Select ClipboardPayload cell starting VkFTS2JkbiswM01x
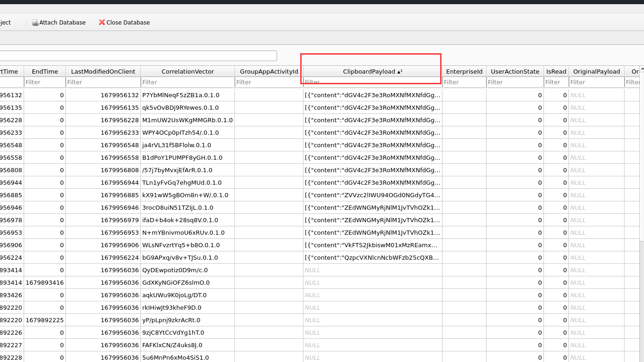This screenshot has height=362, width=644. [x=373, y=245]
